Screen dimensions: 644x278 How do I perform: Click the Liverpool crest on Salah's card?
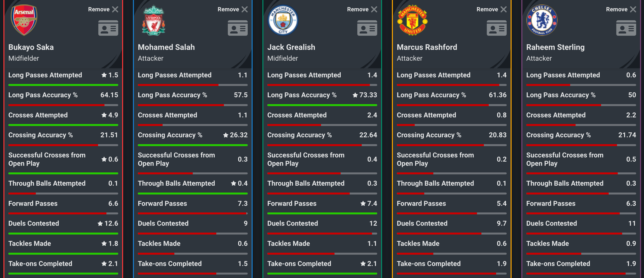tap(154, 20)
